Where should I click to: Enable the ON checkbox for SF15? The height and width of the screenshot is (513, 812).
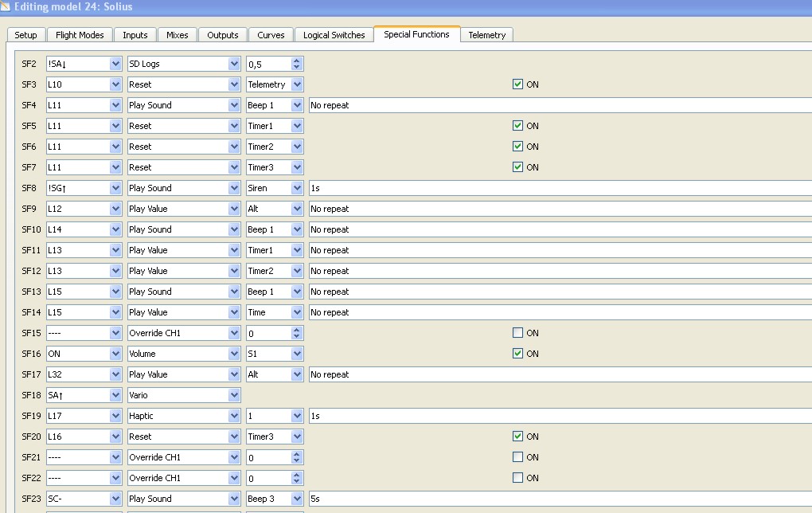[x=518, y=333]
